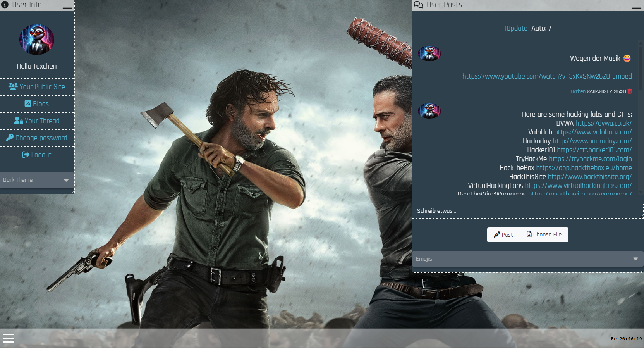The width and height of the screenshot is (644, 348).
Task: Click the Auto: 7 counter text
Action: coord(541,28)
